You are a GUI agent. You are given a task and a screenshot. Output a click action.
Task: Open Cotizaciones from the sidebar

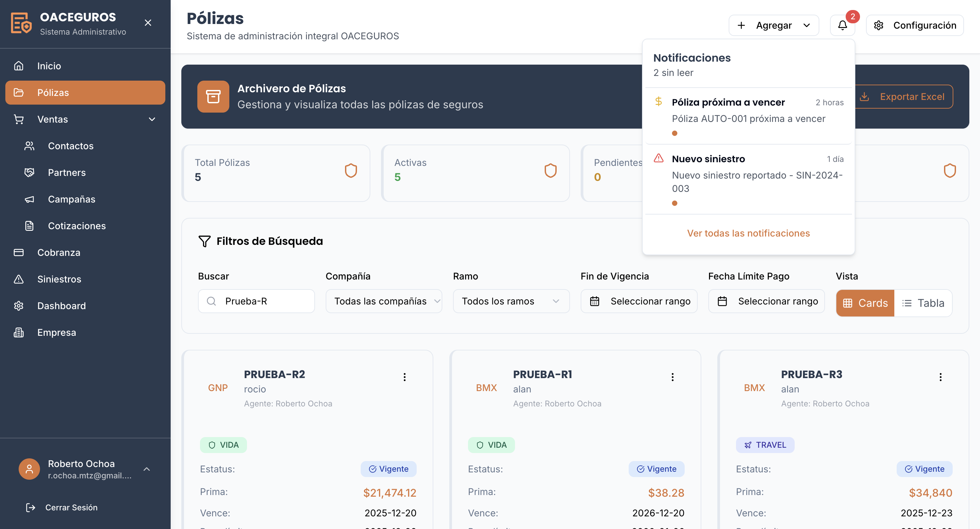point(76,226)
